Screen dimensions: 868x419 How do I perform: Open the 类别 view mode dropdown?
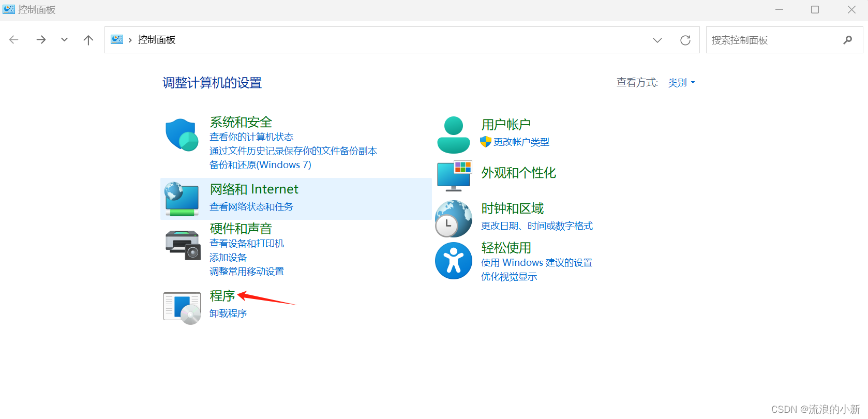click(x=681, y=83)
